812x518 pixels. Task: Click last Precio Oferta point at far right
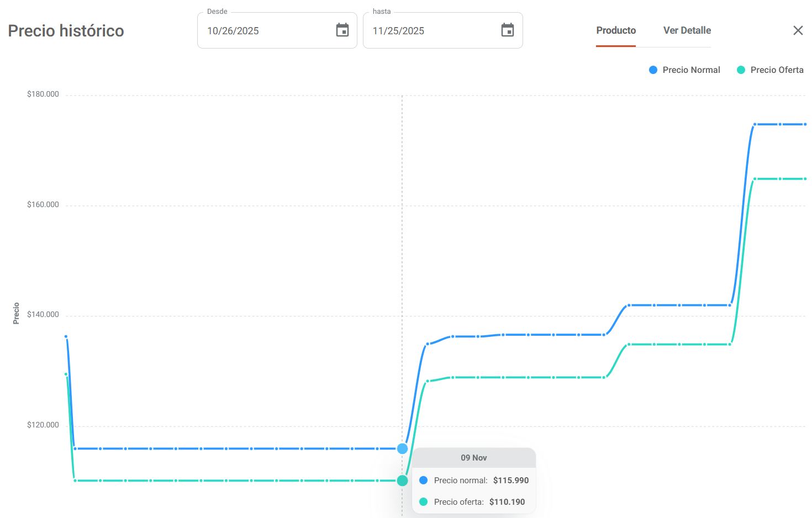coord(805,179)
